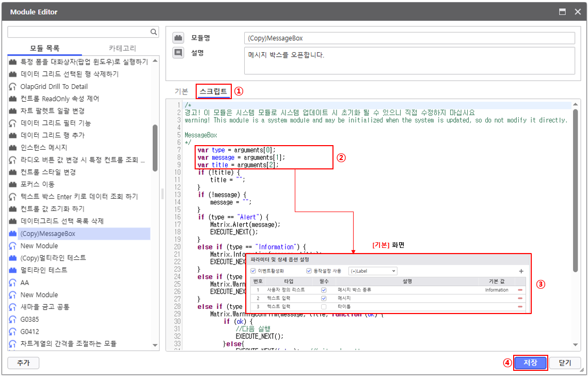588x376 pixels.
Task: Click the module list vertical scrollbar thumb
Action: [155, 148]
